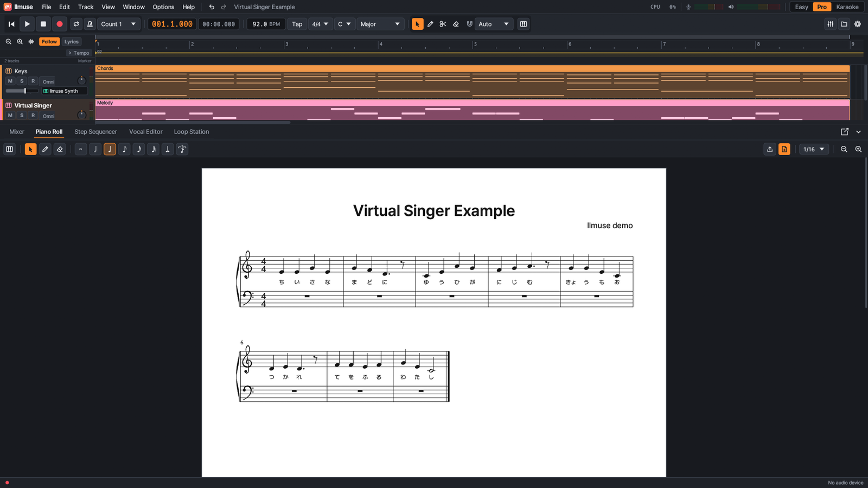The height and width of the screenshot is (488, 868).
Task: Open the Track menu
Action: point(86,7)
